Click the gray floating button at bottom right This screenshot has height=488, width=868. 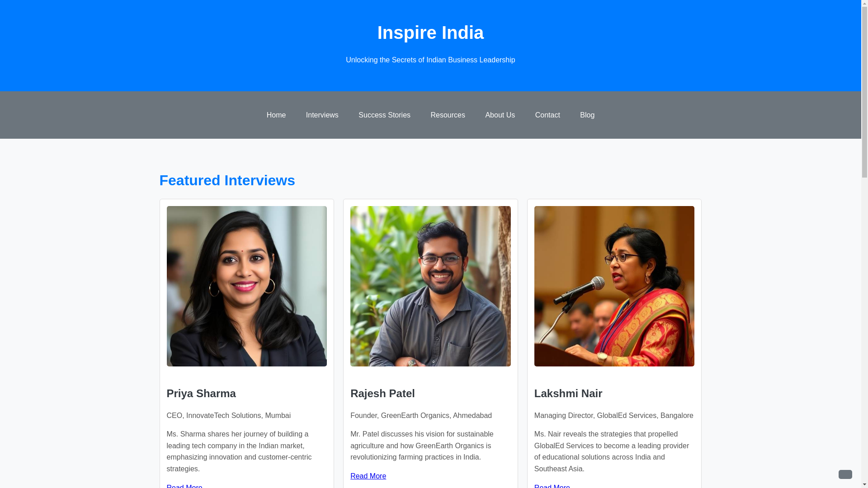845,474
